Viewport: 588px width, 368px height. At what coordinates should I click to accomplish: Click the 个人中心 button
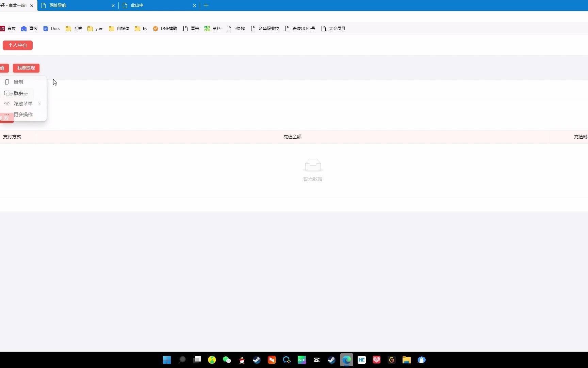pos(18,45)
